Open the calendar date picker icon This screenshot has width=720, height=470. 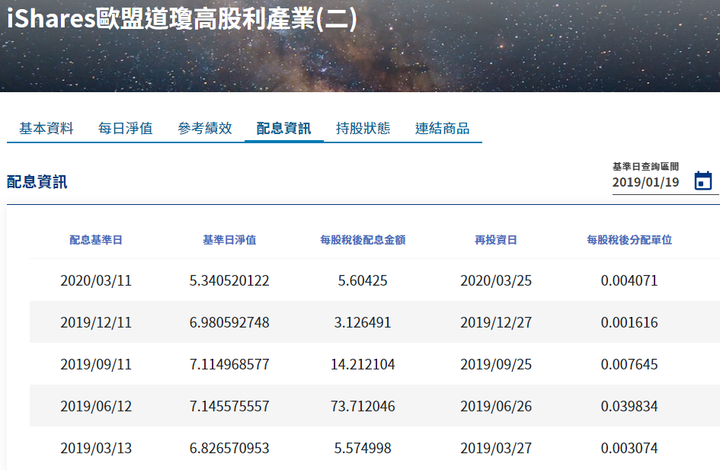click(703, 180)
